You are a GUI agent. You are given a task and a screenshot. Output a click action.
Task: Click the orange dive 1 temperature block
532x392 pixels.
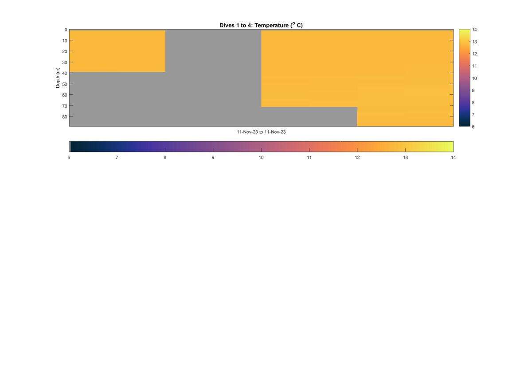117,51
